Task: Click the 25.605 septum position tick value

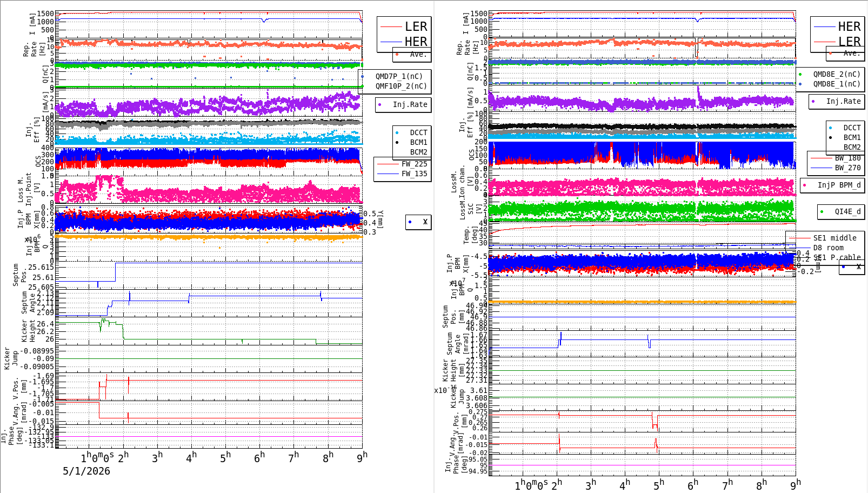Action: (41, 288)
